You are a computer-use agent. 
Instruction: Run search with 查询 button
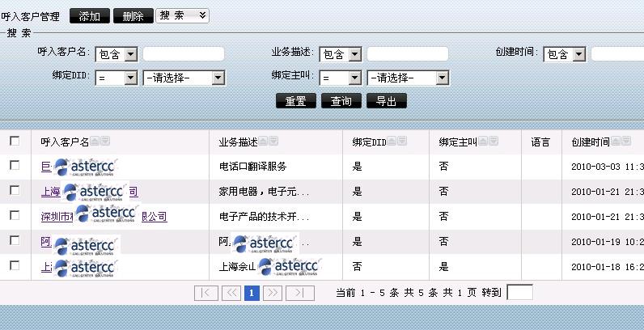point(341,101)
